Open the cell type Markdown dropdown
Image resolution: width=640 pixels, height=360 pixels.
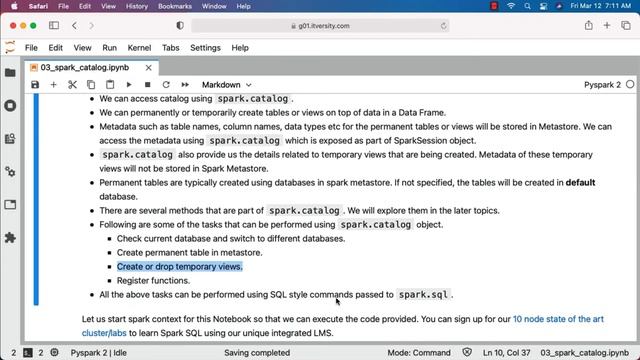[x=227, y=85]
